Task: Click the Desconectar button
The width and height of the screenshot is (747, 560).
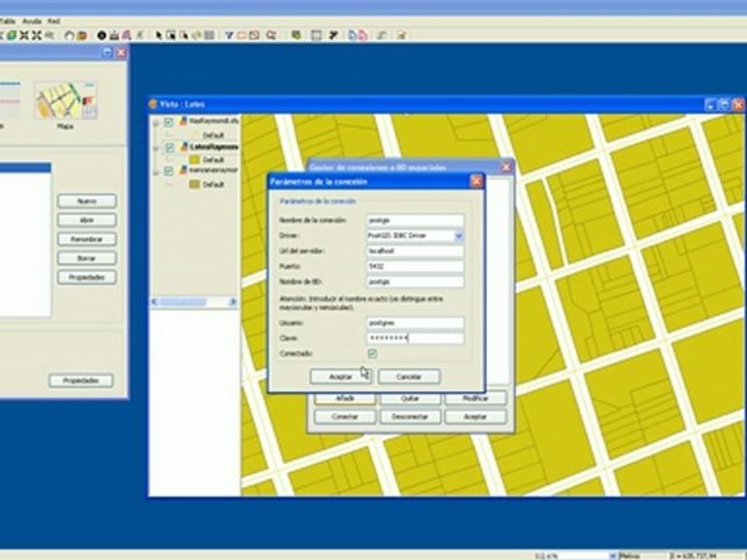Action: point(410,417)
